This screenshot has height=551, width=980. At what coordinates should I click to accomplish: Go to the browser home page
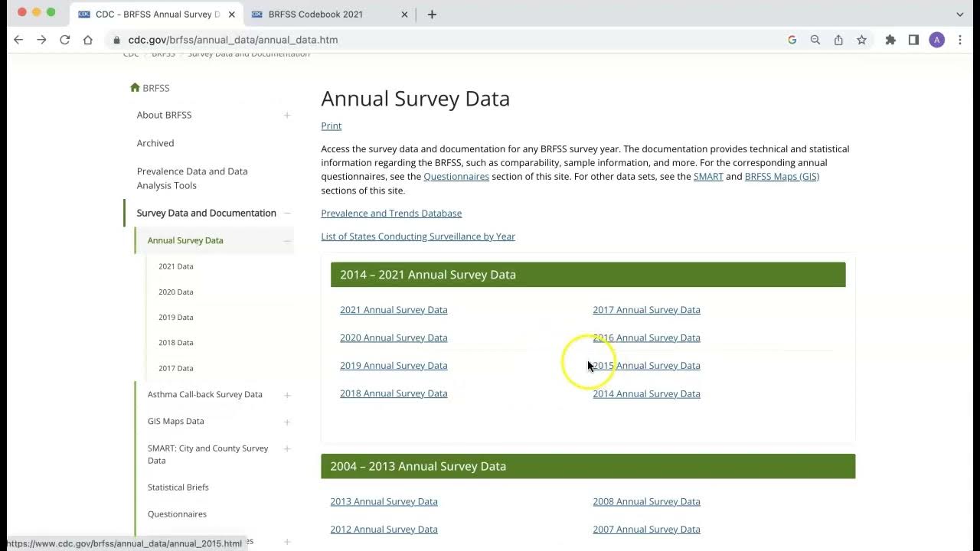click(88, 40)
